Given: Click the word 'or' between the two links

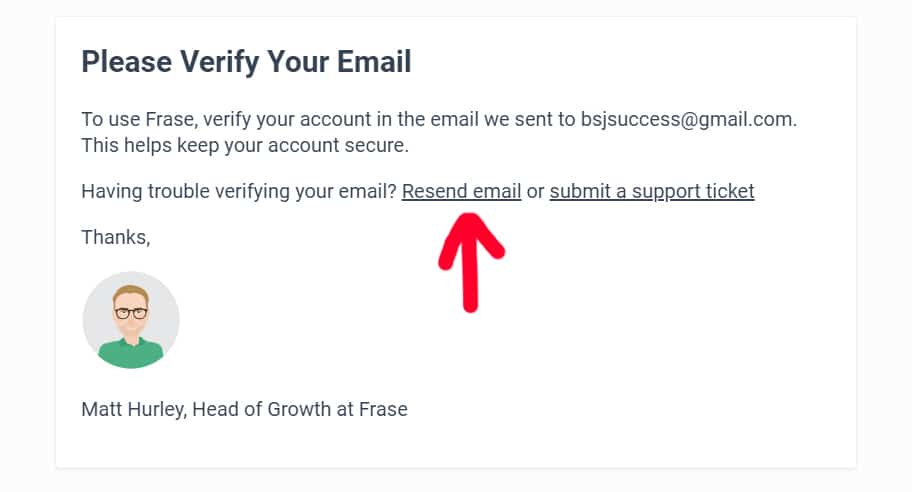Looking at the screenshot, I should (x=535, y=192).
